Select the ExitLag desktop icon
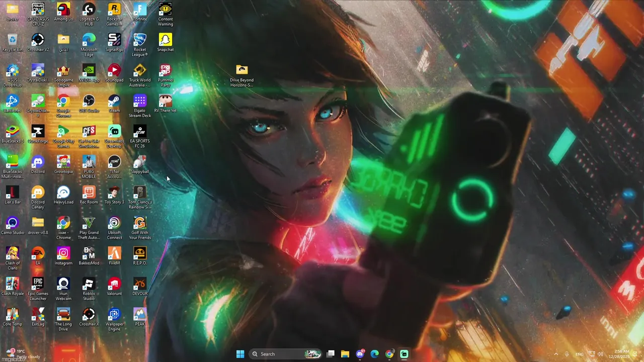The height and width of the screenshot is (362, 644). pyautogui.click(x=38, y=318)
